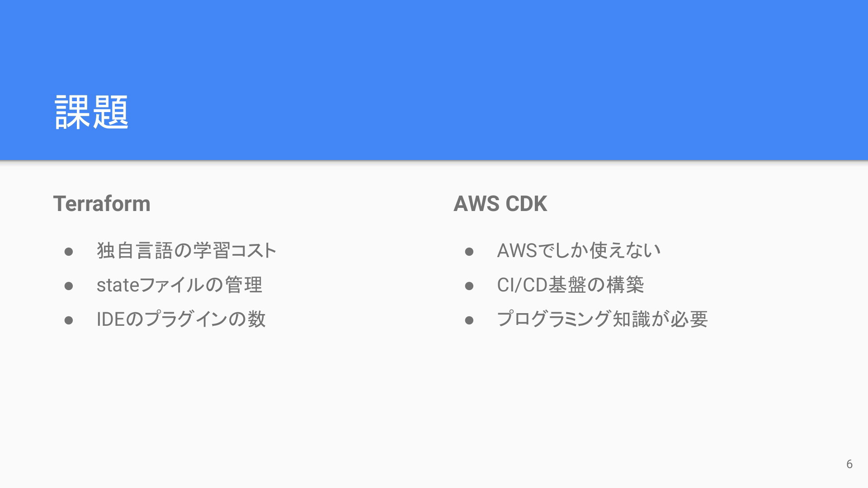Select the AWS CDK heading
Viewport: 868px width, 488px height.
pyautogui.click(x=500, y=204)
